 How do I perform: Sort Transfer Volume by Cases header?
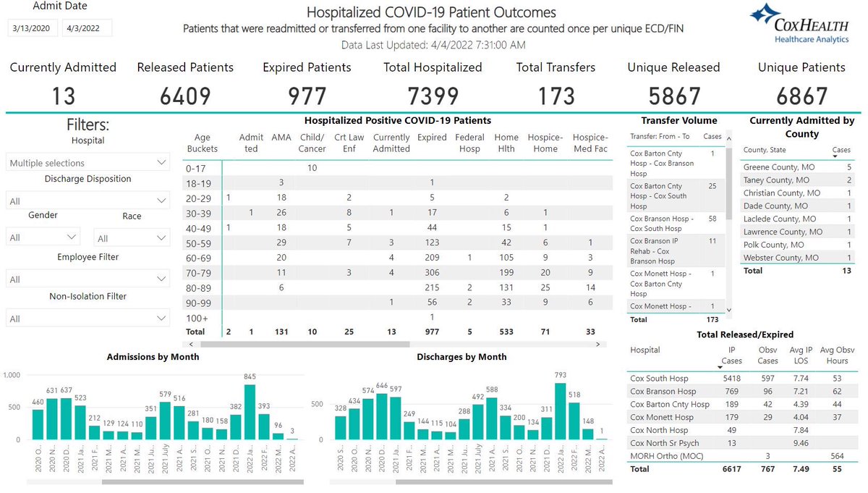712,136
